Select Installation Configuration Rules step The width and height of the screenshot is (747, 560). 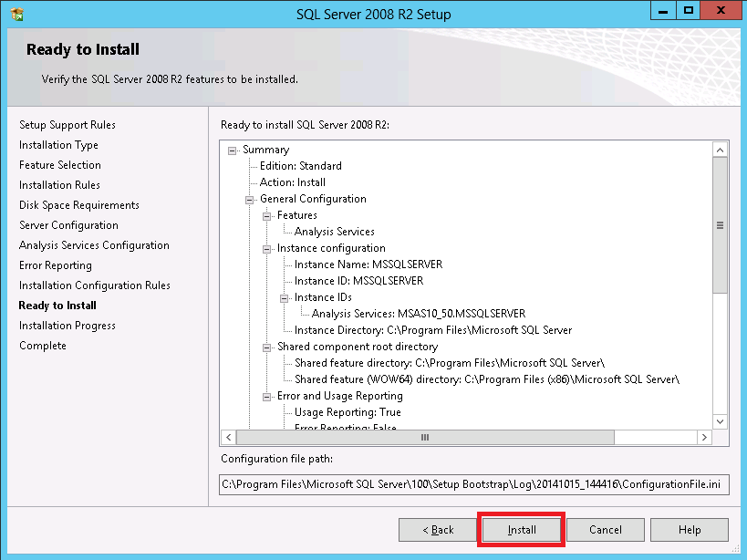95,285
